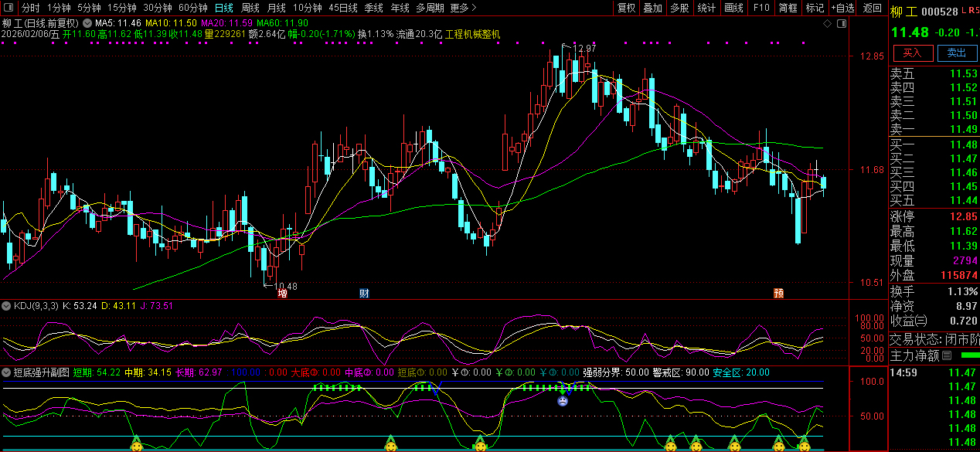The width and height of the screenshot is (980, 452).
Task: Open the 更多 periods expander
Action: tap(461, 8)
